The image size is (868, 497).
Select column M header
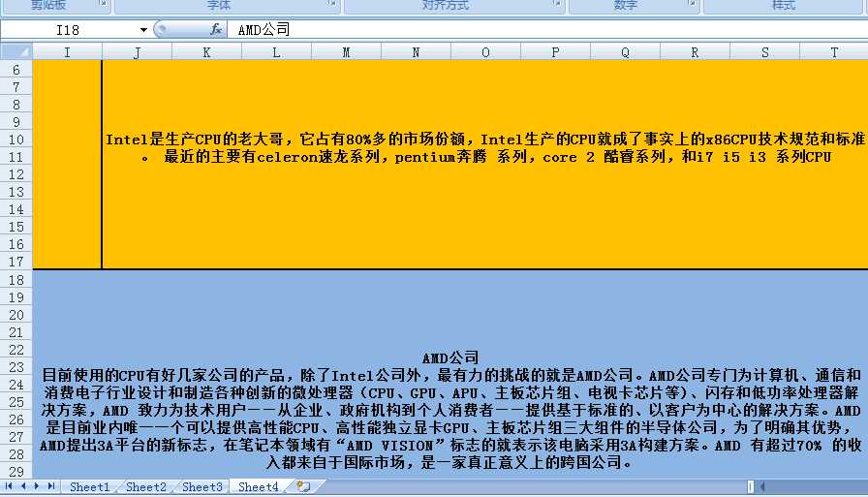[347, 52]
